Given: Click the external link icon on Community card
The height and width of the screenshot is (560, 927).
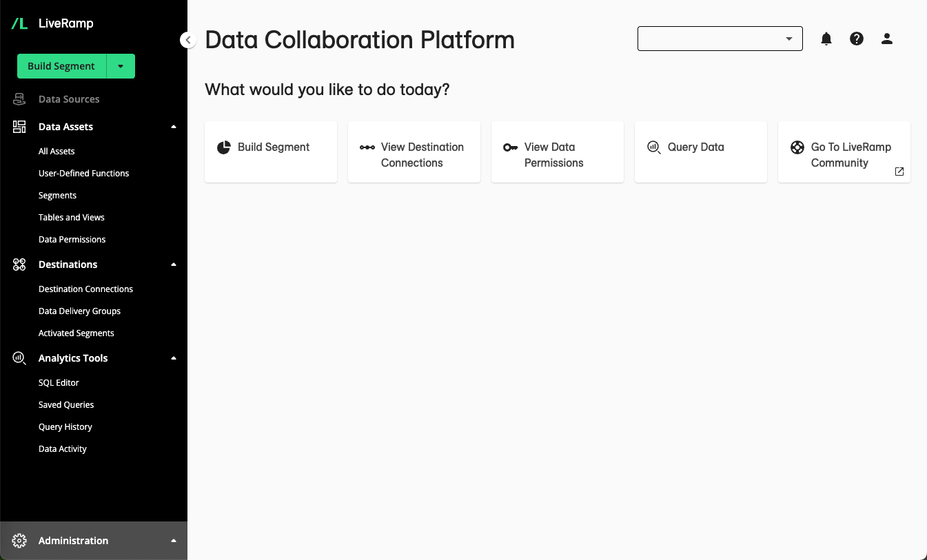Looking at the screenshot, I should click(899, 172).
